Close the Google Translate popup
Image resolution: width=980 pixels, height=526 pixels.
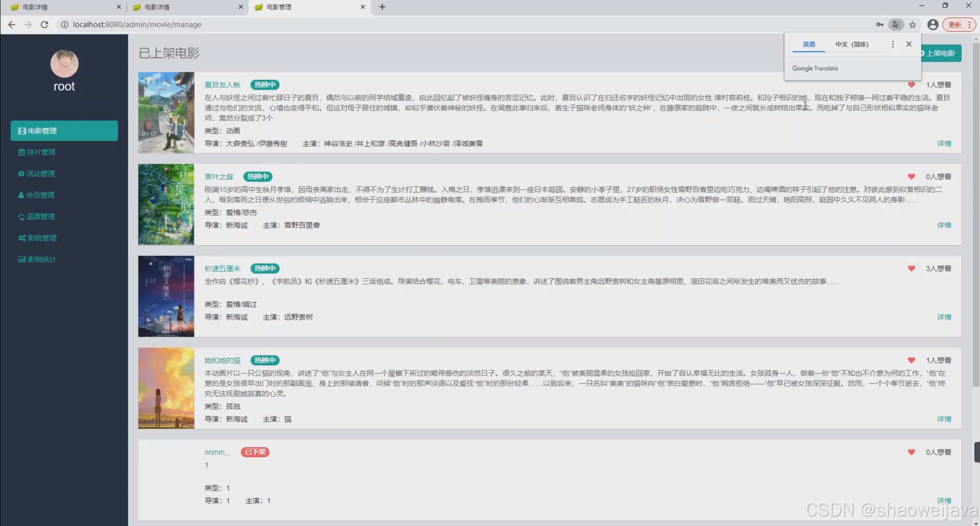pyautogui.click(x=909, y=44)
